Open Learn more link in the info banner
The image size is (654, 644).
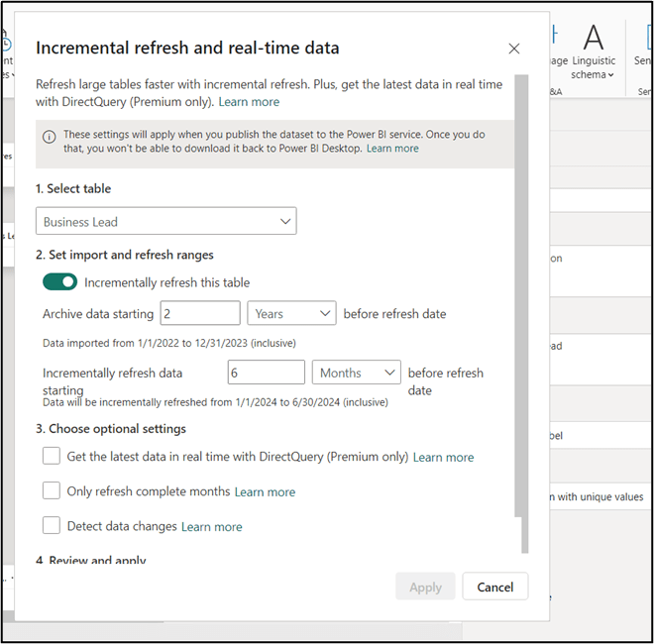pos(392,149)
